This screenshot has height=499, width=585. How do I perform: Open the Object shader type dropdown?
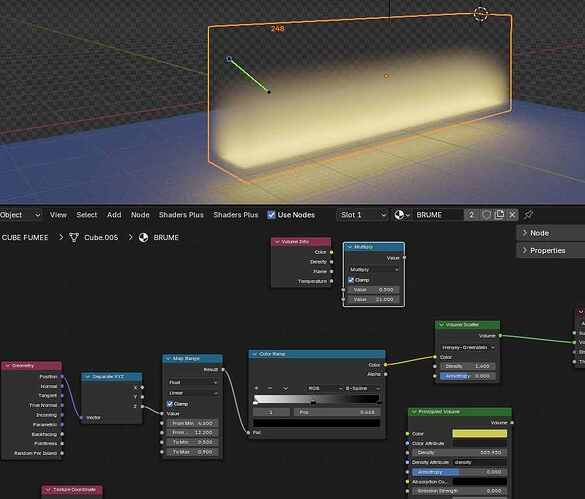(x=20, y=215)
